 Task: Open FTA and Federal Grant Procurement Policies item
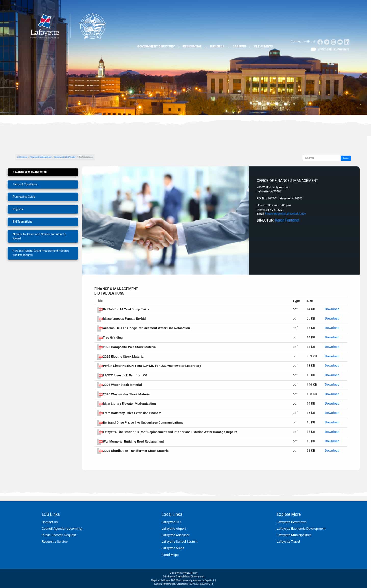[43, 253]
